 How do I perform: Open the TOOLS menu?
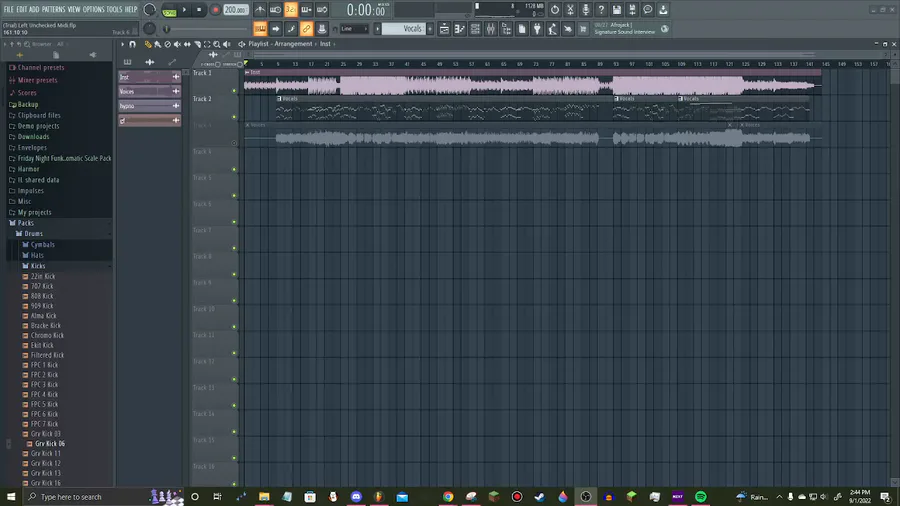click(114, 10)
